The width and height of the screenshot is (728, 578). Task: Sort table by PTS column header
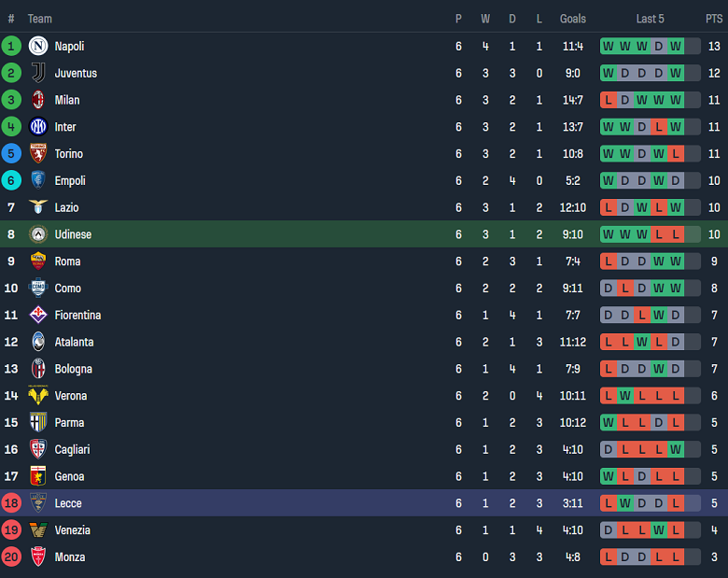(x=713, y=19)
